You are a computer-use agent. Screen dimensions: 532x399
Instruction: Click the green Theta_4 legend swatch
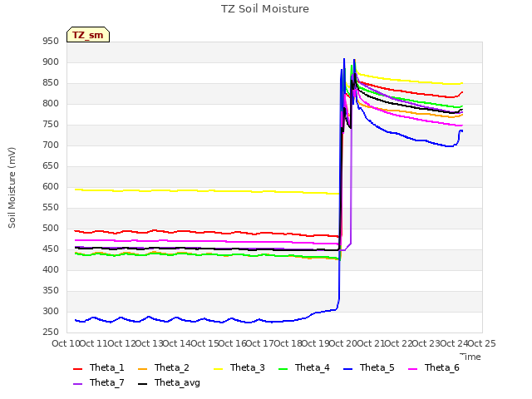point(283,369)
